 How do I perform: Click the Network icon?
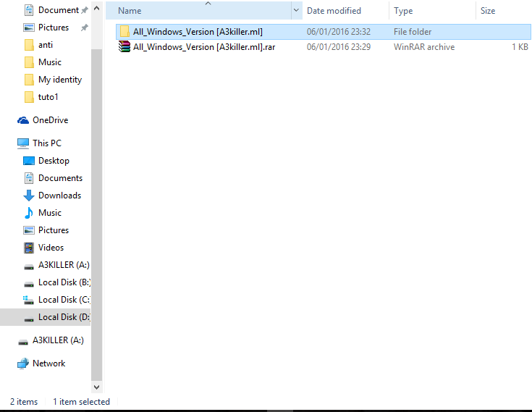click(x=23, y=363)
